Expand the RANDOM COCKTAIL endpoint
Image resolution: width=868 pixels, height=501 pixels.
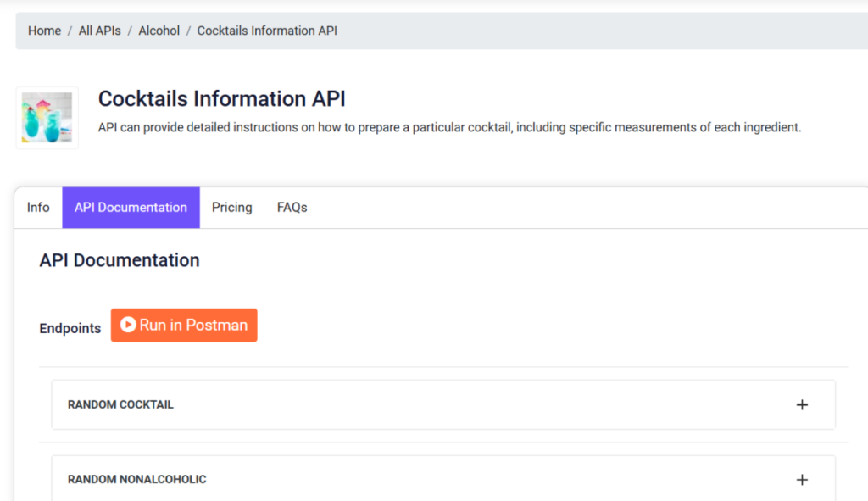coord(442,404)
